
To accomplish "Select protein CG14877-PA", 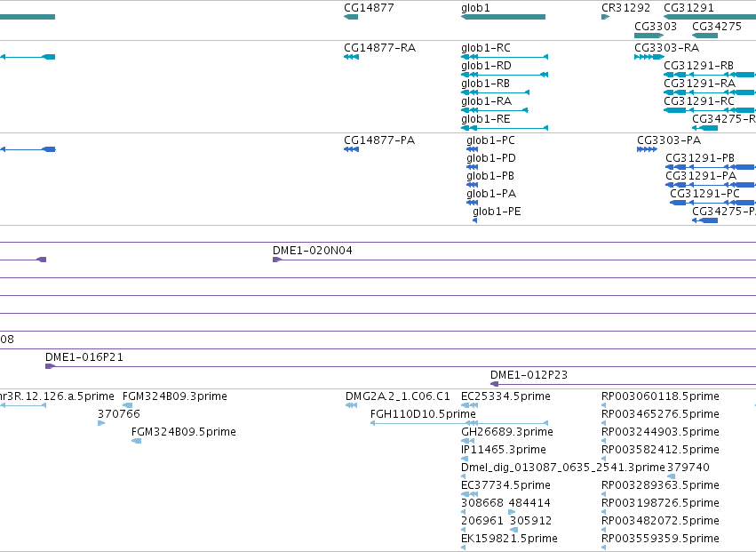I will [x=379, y=140].
